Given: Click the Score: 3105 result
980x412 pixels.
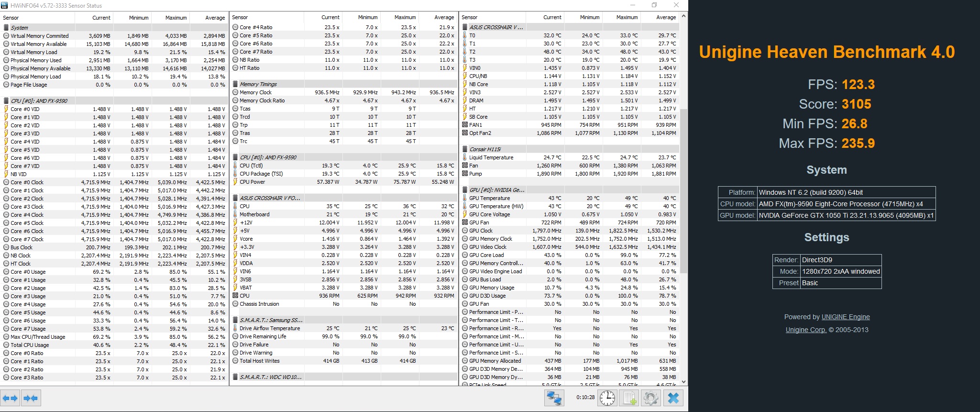Looking at the screenshot, I should 835,104.
